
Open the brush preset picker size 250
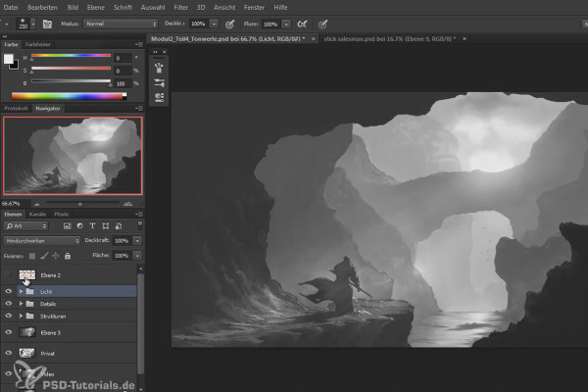click(26, 24)
